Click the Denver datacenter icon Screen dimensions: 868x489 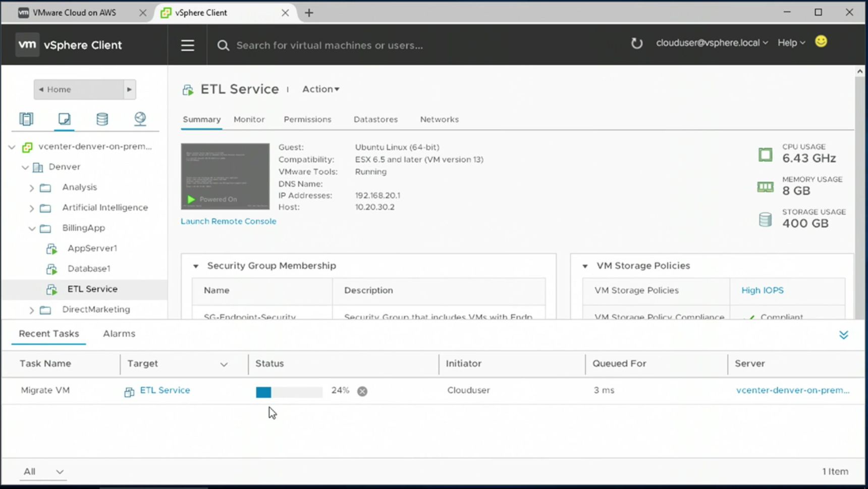click(38, 167)
